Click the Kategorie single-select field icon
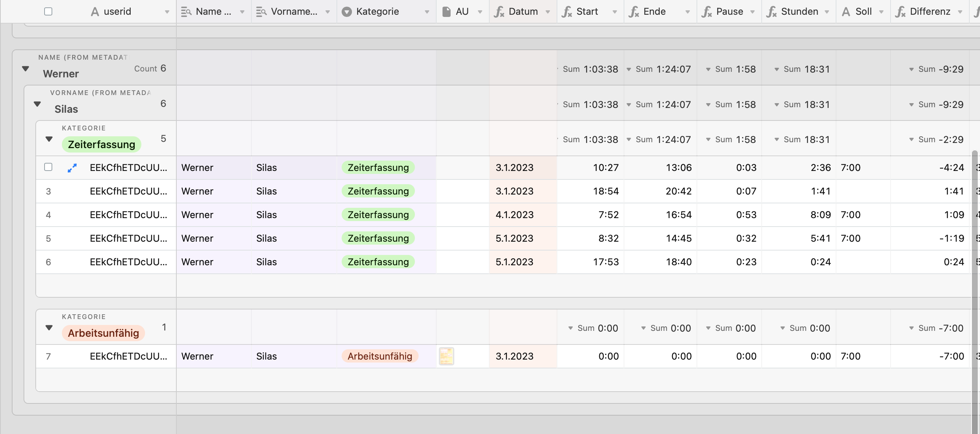Screen dimensions: 980x434 (x=346, y=12)
